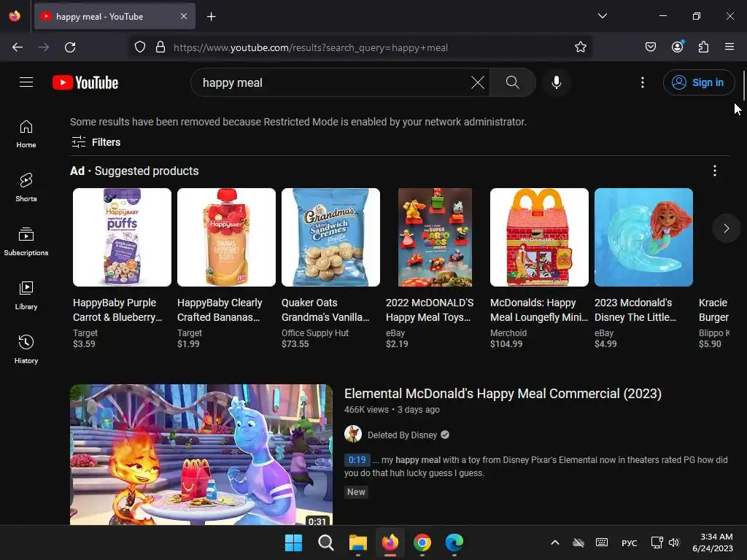Bookmark this page with star
Image resolution: width=747 pixels, height=560 pixels.
click(x=580, y=47)
